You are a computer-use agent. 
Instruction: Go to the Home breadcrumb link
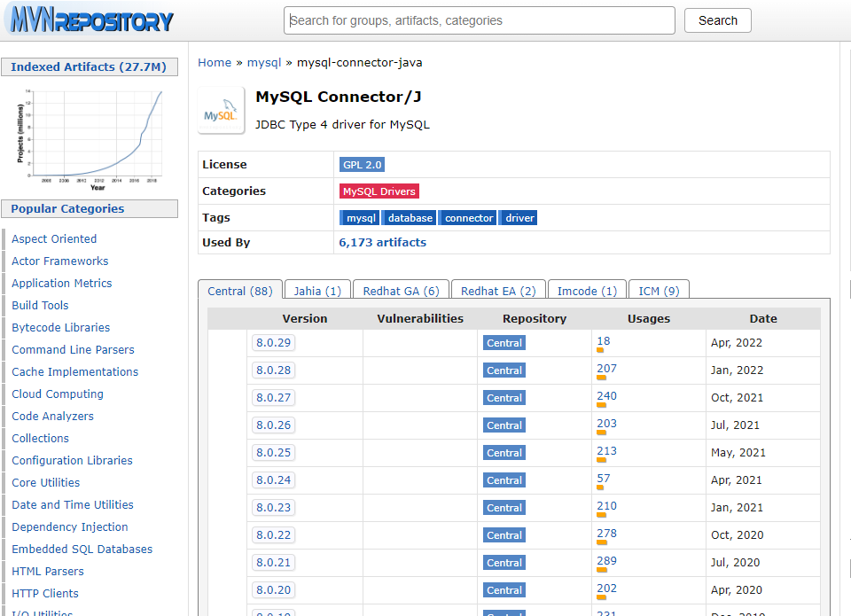click(215, 62)
